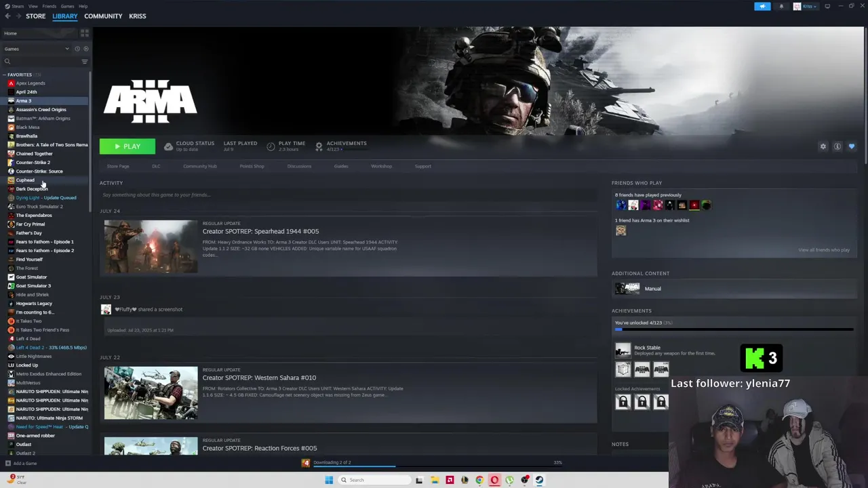
Task: Open the notifications bell icon
Action: 781,6
